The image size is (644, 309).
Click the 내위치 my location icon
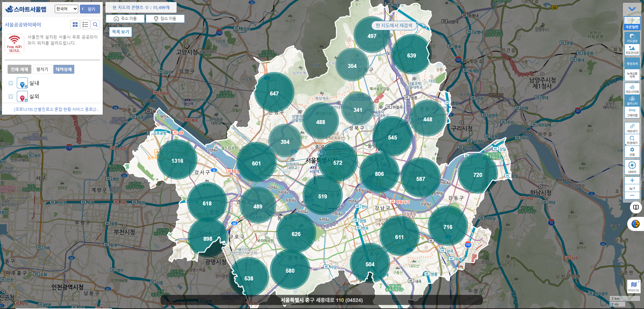tap(632, 167)
